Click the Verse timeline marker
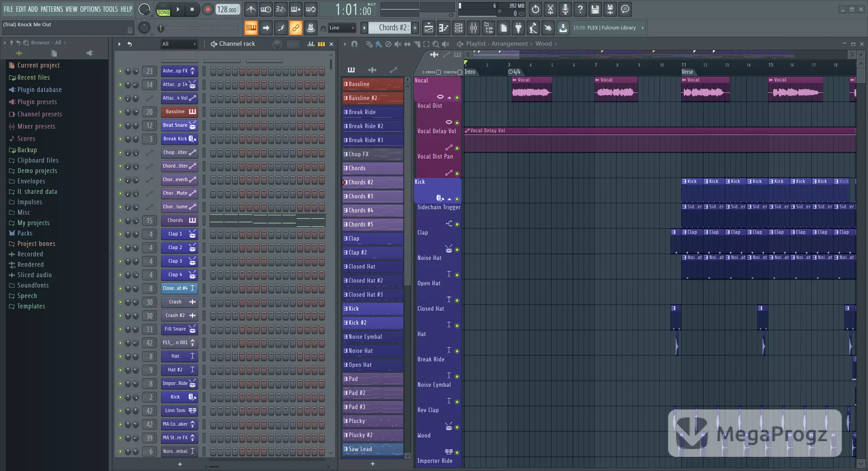Viewport: 868px width, 471px height. pyautogui.click(x=687, y=72)
